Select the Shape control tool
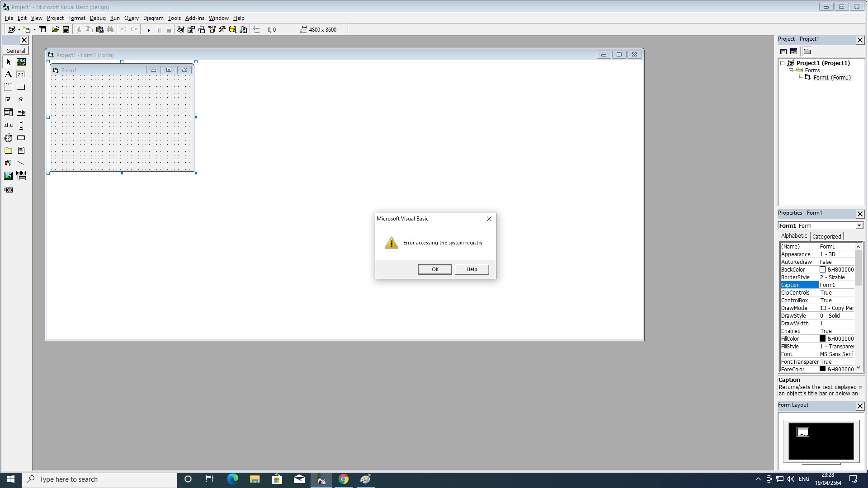Screen dimensions: 868x488 [x=9, y=163]
